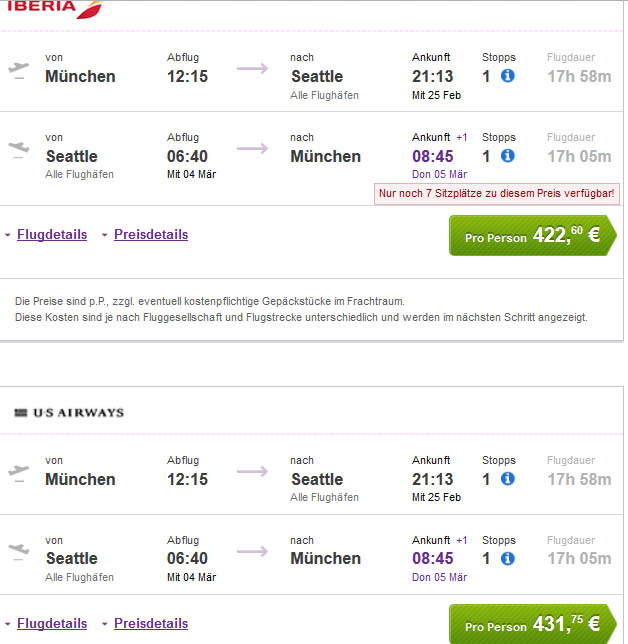Click the purple arrow in Iberia outbound row
Viewport: 628px width, 644px height.
(253, 68)
